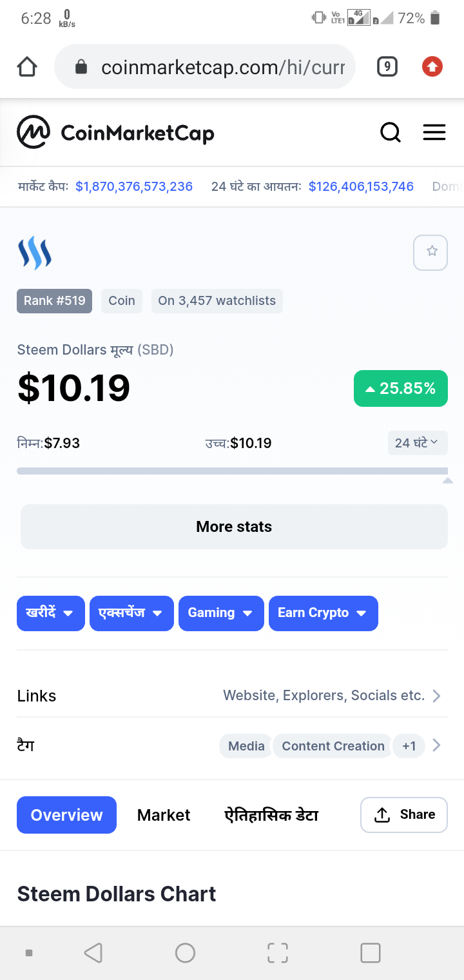Expand the खरीदें dropdown

pyautogui.click(x=51, y=613)
